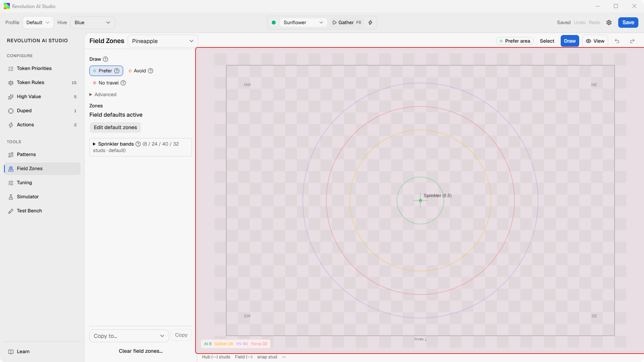The image size is (644, 362).
Task: Switch canvas to Draw mode
Action: pyautogui.click(x=570, y=41)
